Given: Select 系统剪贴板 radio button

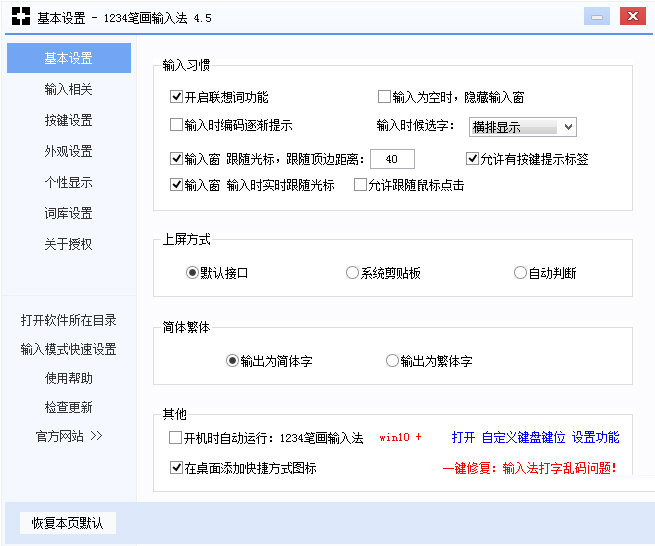Looking at the screenshot, I should point(352,273).
